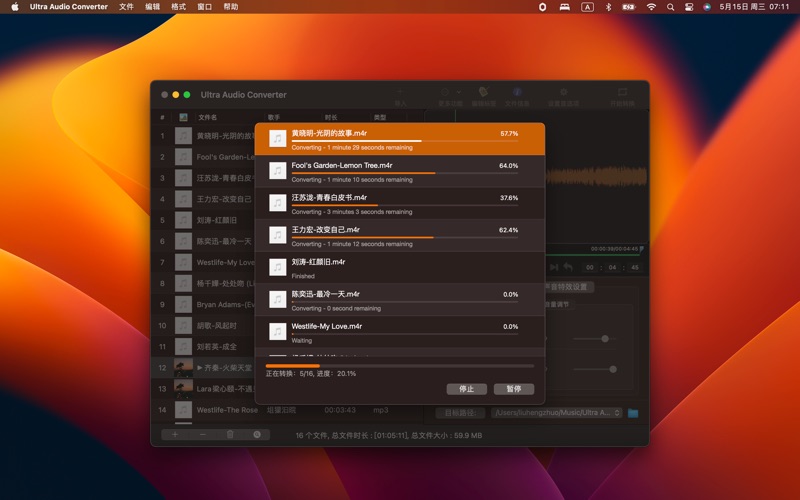Click the thumbnail of row 14 Westlife-The Rose
The width and height of the screenshot is (800, 500).
tap(183, 410)
